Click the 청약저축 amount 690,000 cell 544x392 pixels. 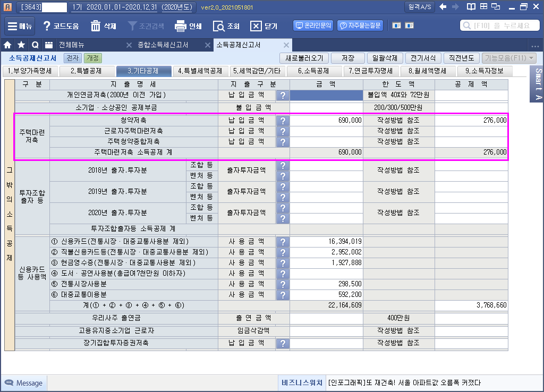(327, 121)
